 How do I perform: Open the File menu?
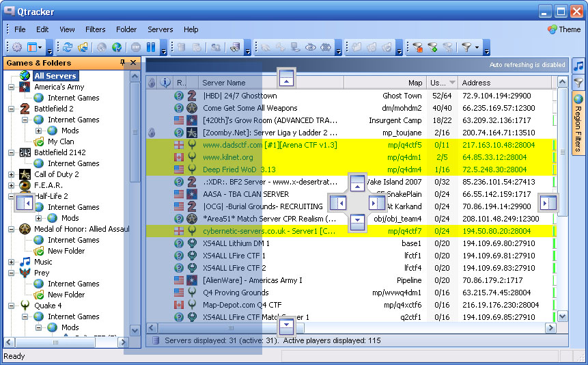coord(20,29)
